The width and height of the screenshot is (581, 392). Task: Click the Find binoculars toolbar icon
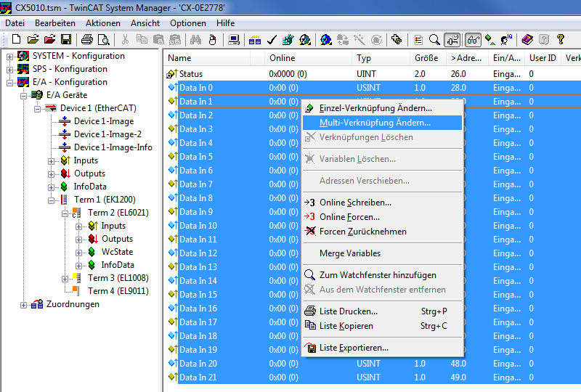[195, 39]
